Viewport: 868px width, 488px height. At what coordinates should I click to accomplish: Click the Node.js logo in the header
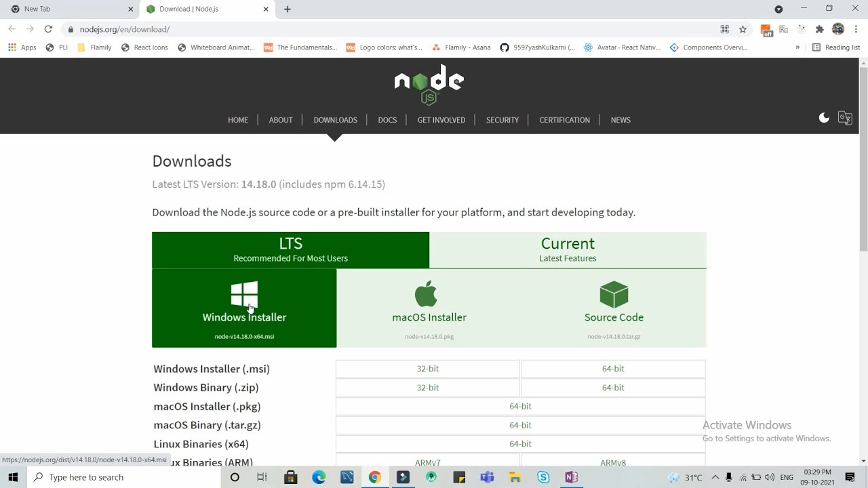429,85
